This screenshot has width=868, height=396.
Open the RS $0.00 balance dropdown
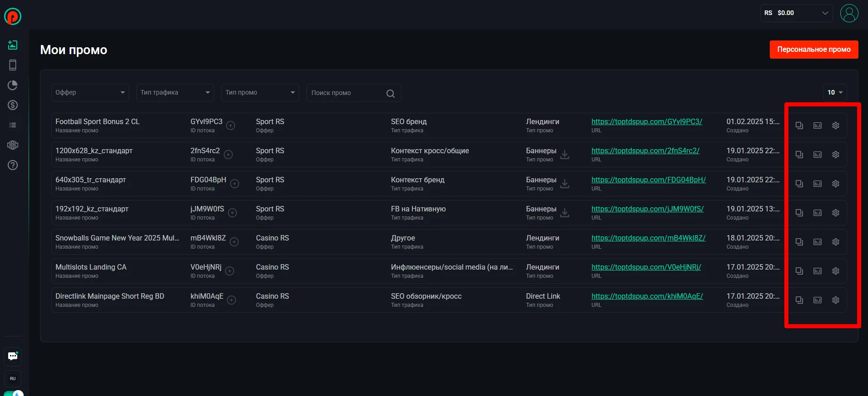tap(797, 13)
